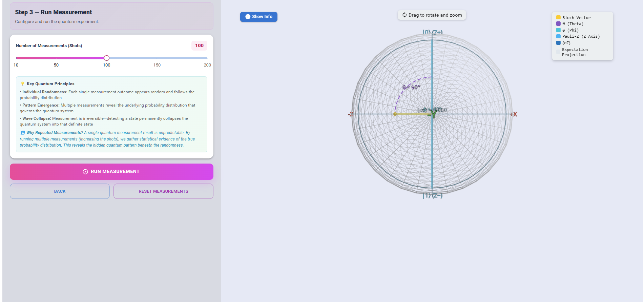Screen dimensions: 644x302
Task: Click the info icon on Show Info
Action: tap(248, 17)
